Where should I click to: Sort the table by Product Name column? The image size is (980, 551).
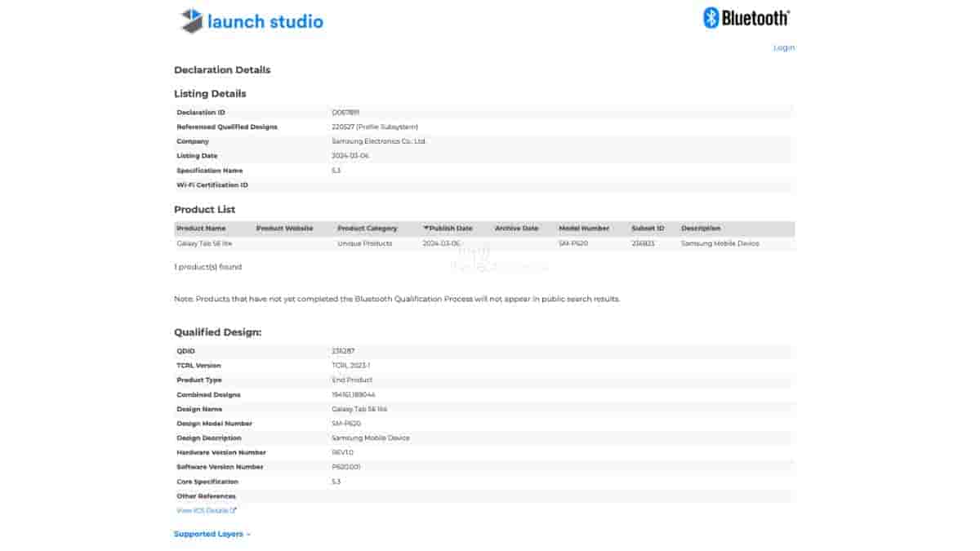[x=201, y=229]
